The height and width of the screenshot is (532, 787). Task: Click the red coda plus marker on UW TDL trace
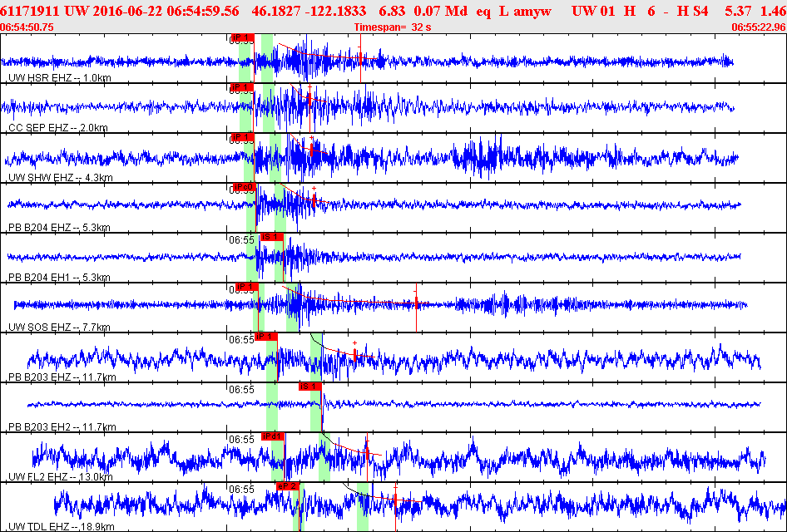[x=395, y=487]
